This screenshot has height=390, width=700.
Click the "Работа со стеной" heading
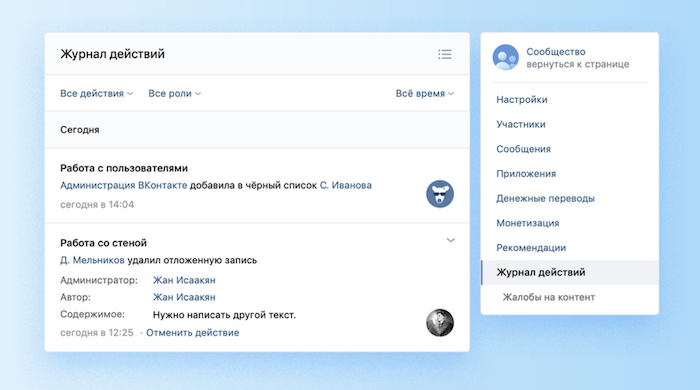104,243
